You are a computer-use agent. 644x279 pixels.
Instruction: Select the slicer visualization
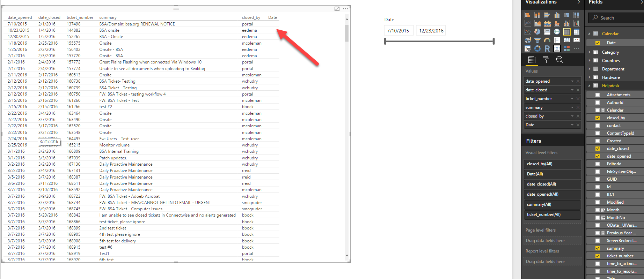pos(528,48)
